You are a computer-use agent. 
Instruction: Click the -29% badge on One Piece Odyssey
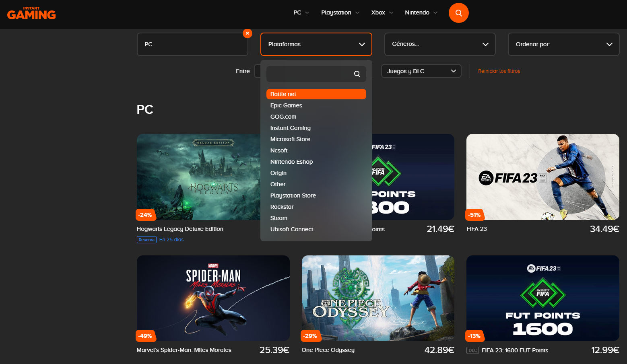coord(311,336)
